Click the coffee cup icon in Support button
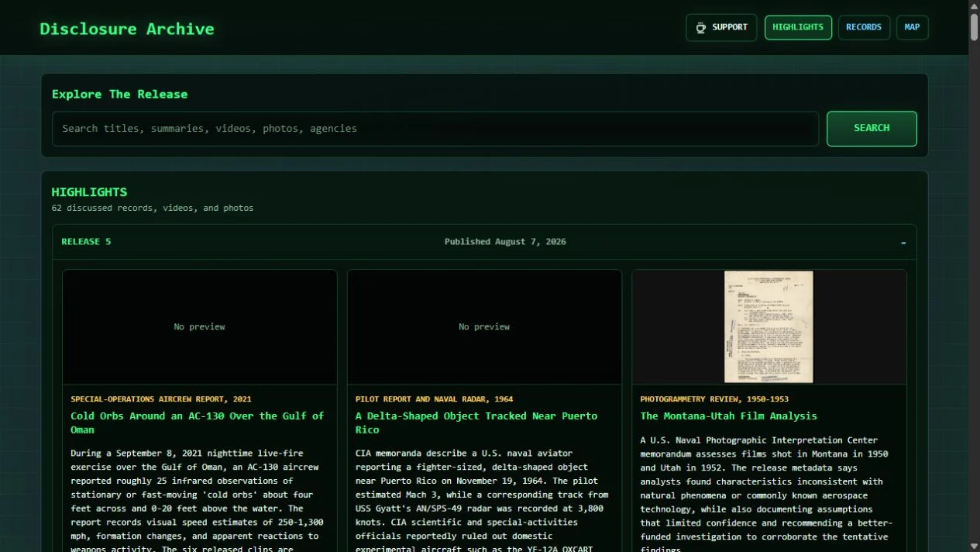Screen dimensions: 980x552 click(x=701, y=28)
